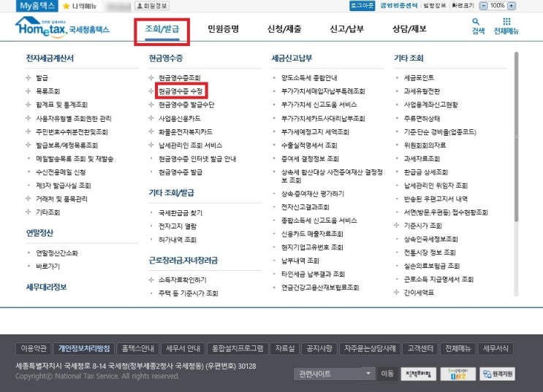543x392 pixels.
Task: Click the 공지사항 footer button
Action: click(x=319, y=348)
